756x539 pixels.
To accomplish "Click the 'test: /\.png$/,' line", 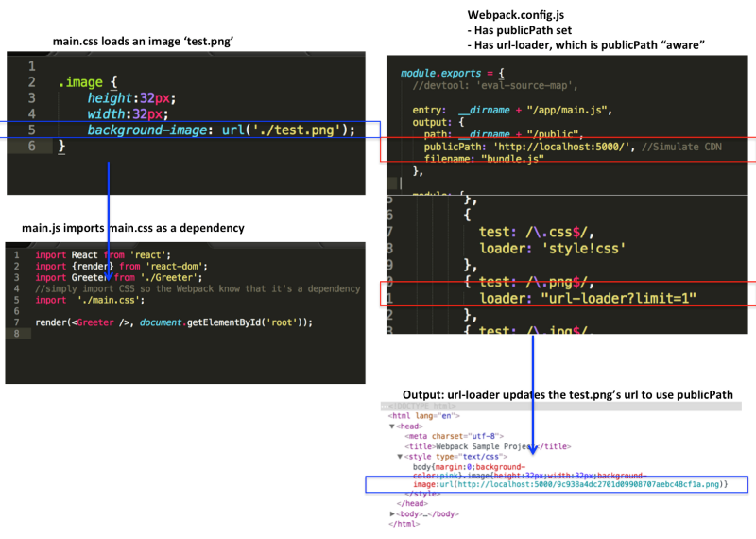I will pyautogui.click(x=536, y=282).
